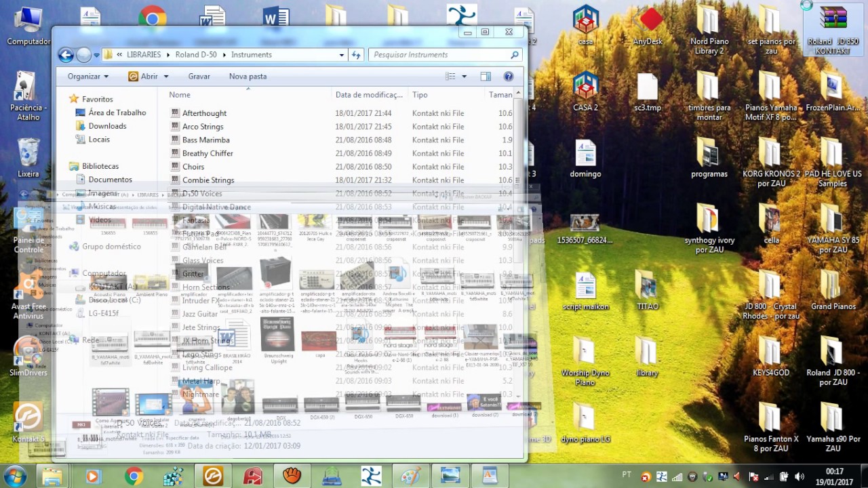Screen dimensions: 868x488
Task: Click Roland D-50 in the address breadcrumb
Action: (197, 55)
